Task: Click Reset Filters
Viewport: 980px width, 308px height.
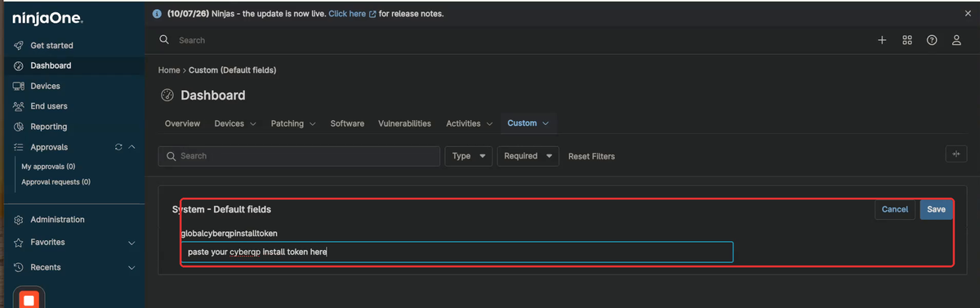Action: [591, 156]
